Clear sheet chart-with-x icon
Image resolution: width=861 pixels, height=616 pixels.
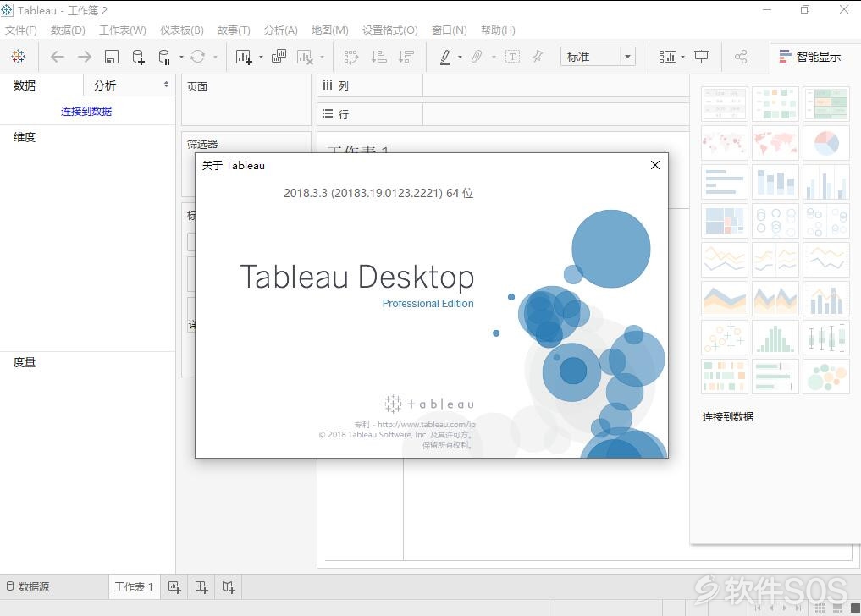[305, 57]
